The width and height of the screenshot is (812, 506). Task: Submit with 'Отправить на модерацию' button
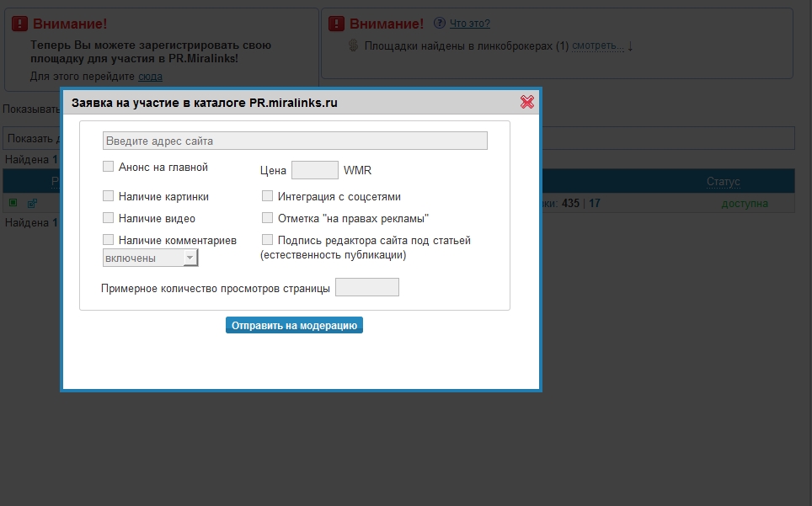[x=294, y=325]
